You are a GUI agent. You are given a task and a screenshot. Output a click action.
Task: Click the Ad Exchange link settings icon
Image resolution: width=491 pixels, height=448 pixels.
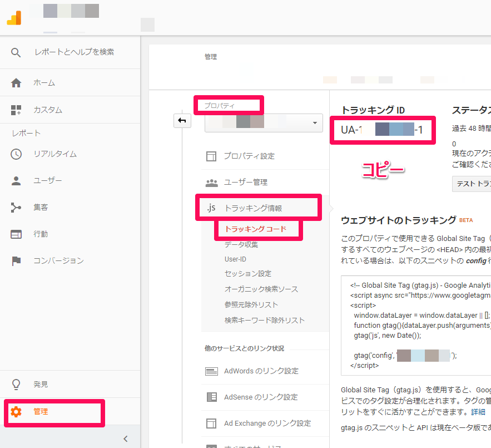[211, 424]
